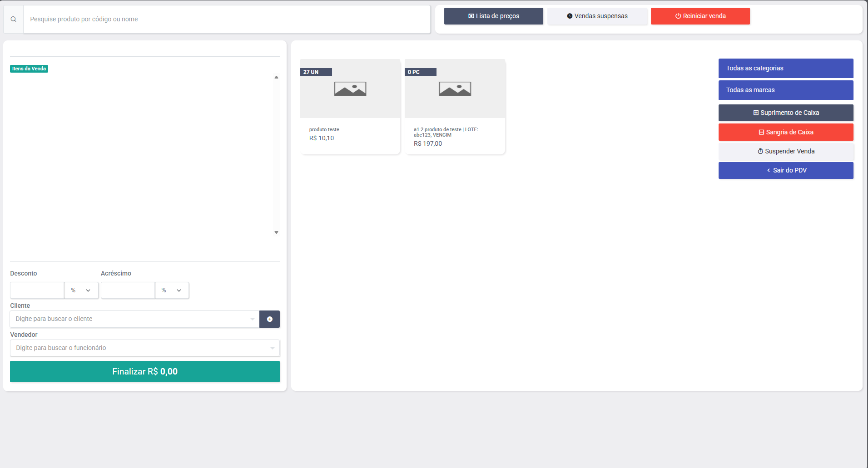868x468 pixels.
Task: Click the power icon on Reiniciar venda
Action: pyautogui.click(x=678, y=15)
